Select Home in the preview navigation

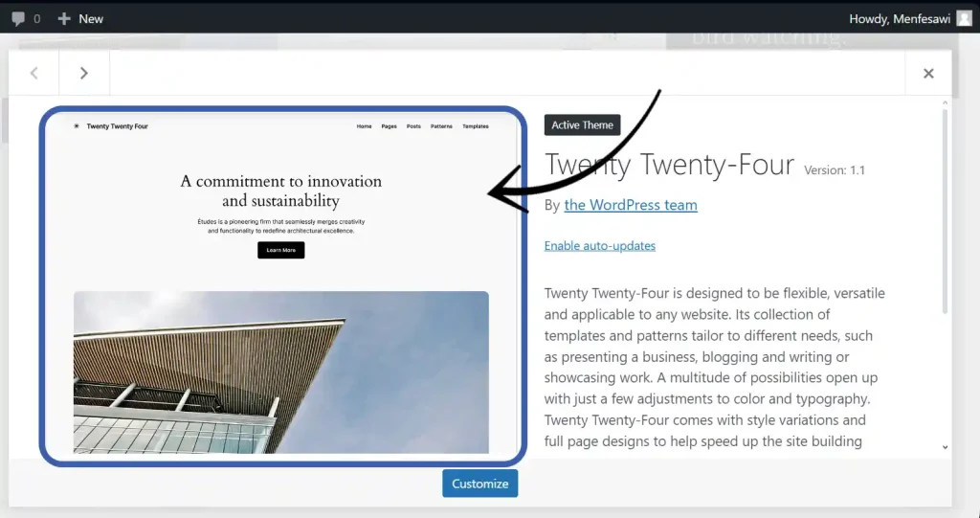pyautogui.click(x=364, y=126)
